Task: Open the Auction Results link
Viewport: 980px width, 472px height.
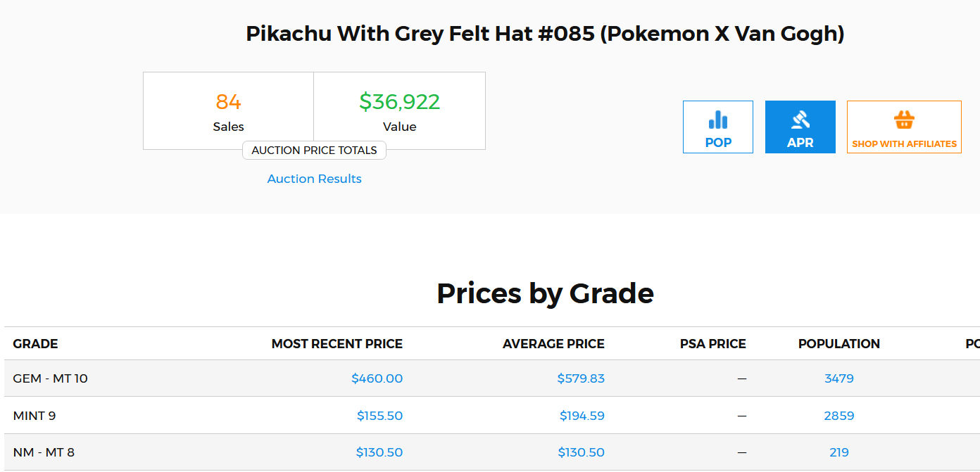Action: [315, 179]
